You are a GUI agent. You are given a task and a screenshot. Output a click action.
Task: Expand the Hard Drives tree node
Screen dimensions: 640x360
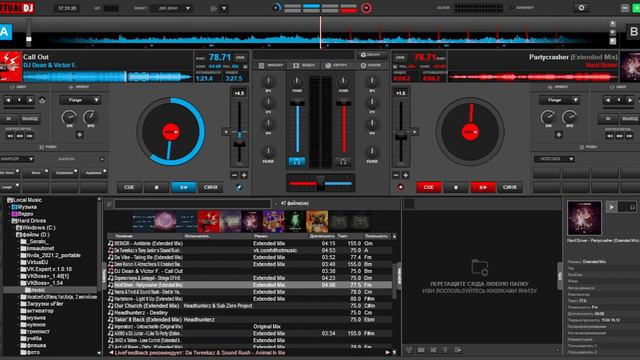pos(10,221)
